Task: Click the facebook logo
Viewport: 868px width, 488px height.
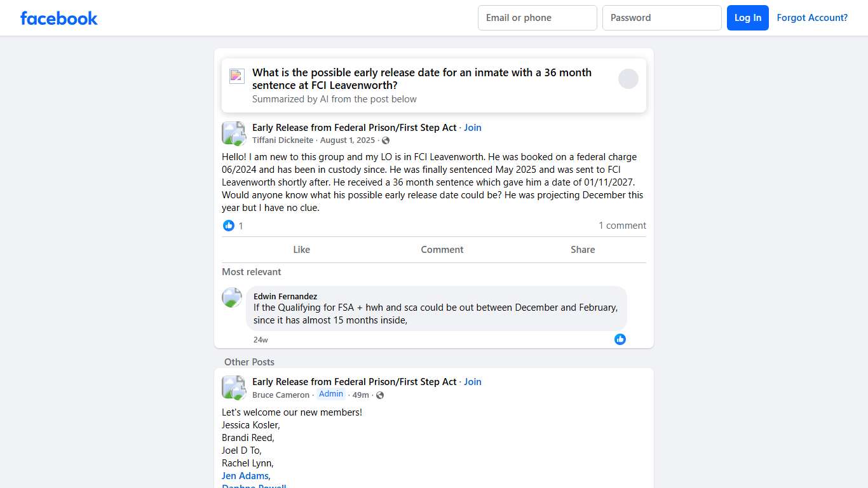Action: coord(58,18)
